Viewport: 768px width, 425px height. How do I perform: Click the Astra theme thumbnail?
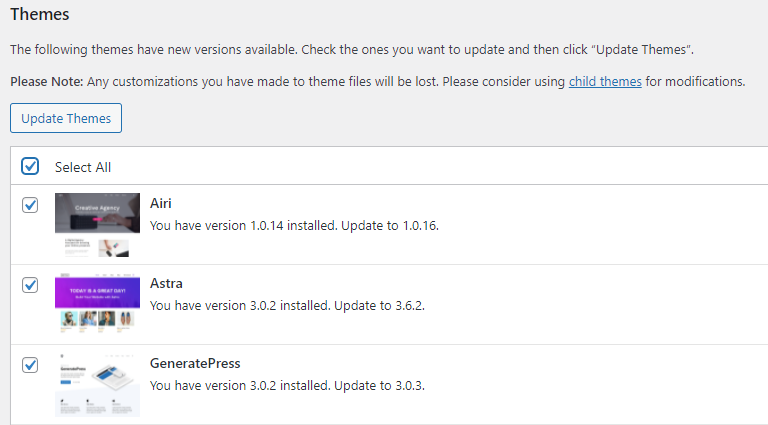pyautogui.click(x=97, y=305)
